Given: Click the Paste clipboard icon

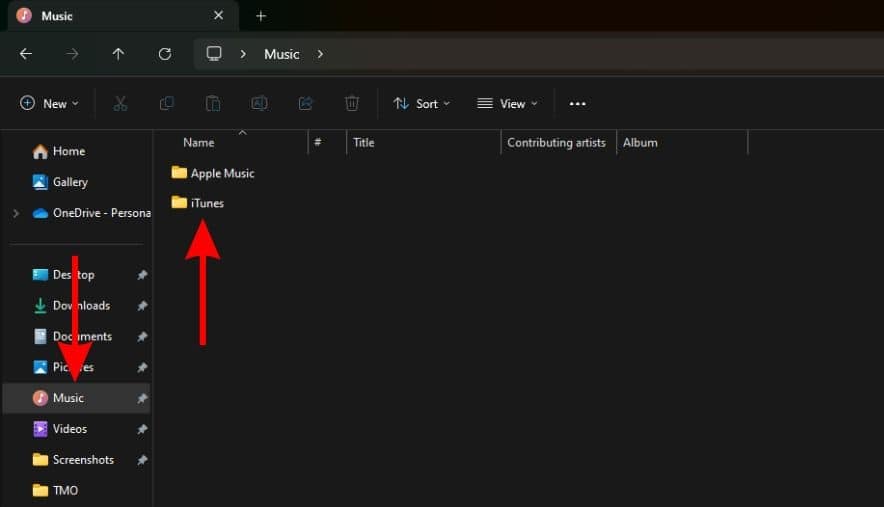Looking at the screenshot, I should click(213, 103).
